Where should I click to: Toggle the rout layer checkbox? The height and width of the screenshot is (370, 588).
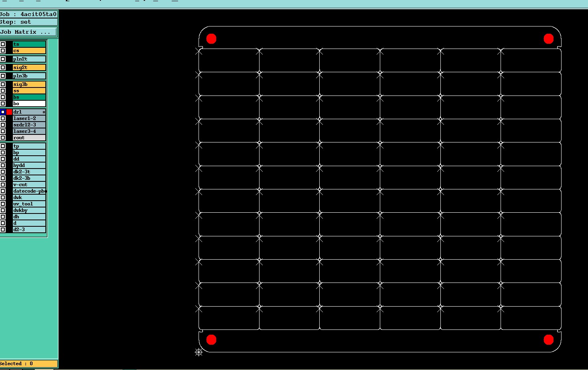[3, 138]
